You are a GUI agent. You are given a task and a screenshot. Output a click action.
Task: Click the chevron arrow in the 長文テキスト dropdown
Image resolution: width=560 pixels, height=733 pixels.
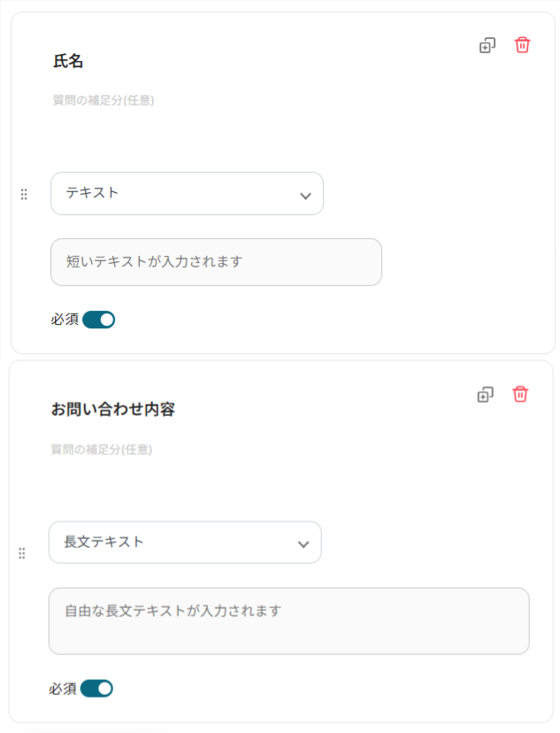[303, 544]
